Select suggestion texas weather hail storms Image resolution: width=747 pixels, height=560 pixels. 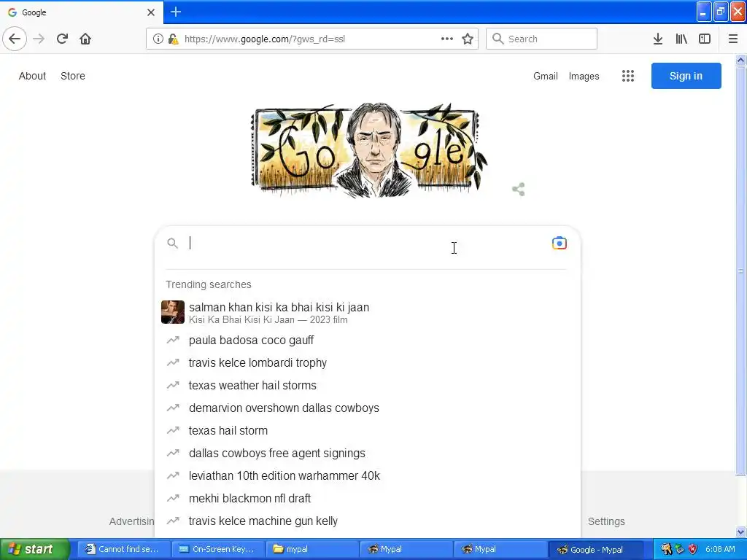pos(368,385)
